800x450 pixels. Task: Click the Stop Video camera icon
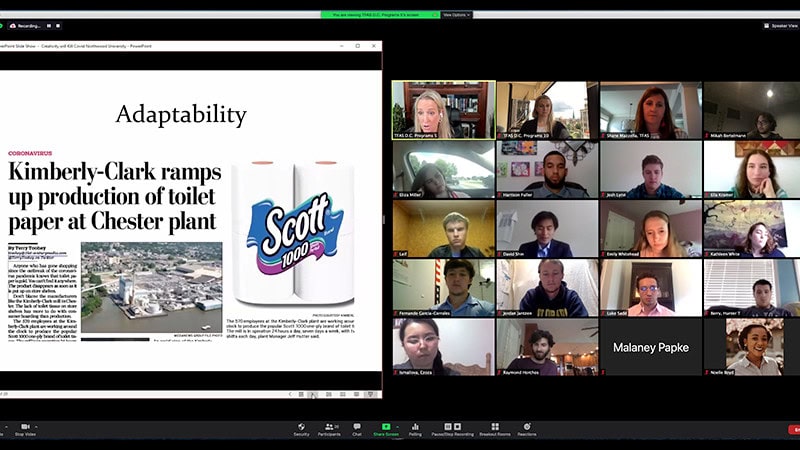point(25,427)
